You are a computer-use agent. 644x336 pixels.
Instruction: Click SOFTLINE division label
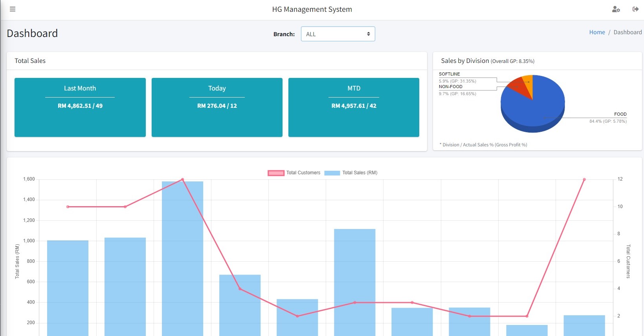point(449,74)
